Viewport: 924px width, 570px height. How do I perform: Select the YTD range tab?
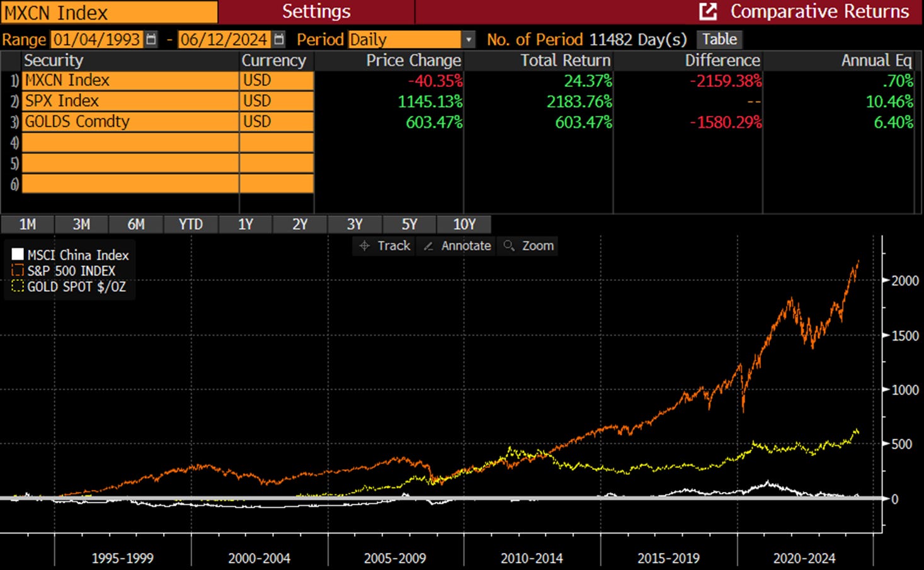coord(190,224)
